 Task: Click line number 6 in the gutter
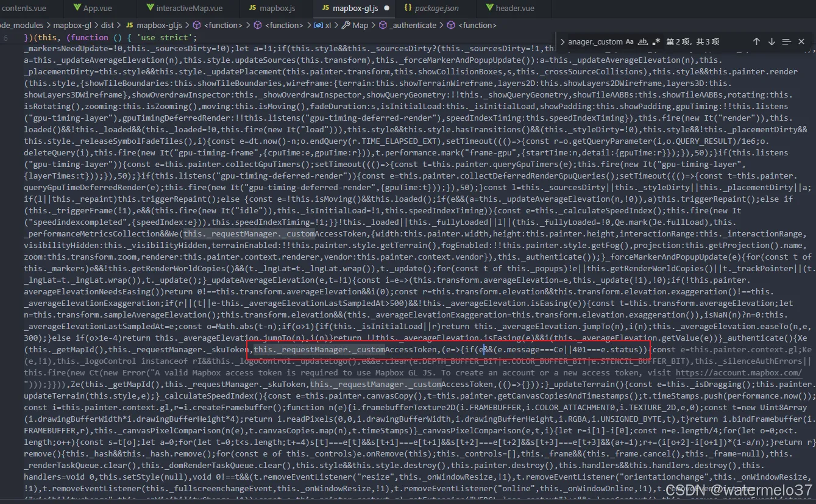coord(6,38)
